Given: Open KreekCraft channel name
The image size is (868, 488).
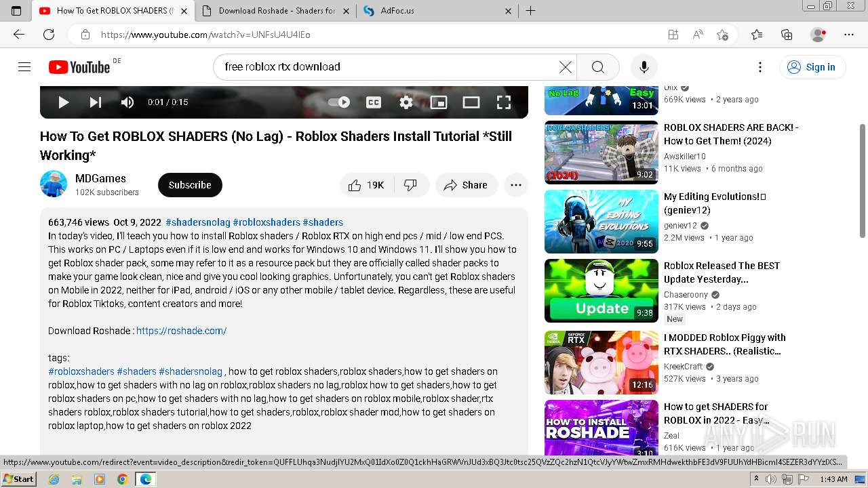Looking at the screenshot, I should (684, 367).
